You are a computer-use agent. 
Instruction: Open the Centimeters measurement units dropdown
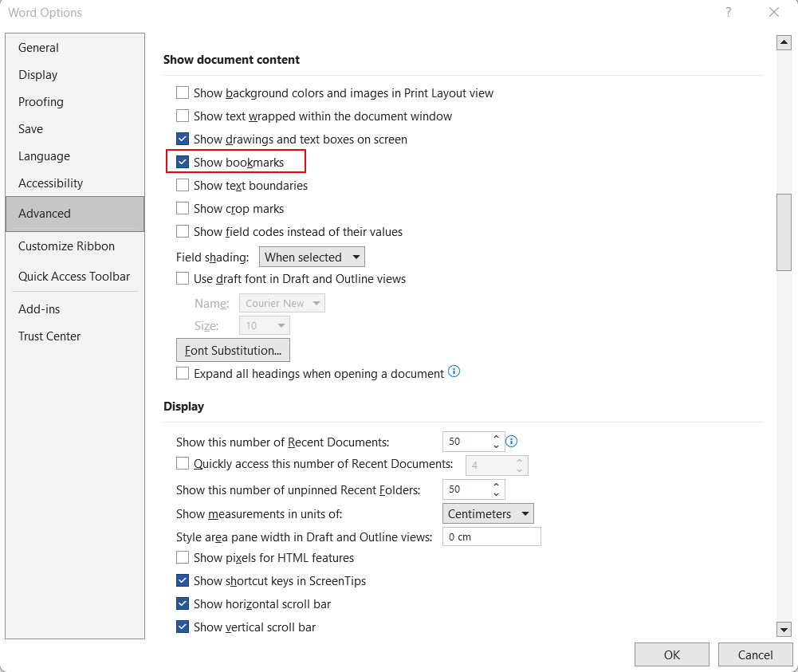point(488,514)
